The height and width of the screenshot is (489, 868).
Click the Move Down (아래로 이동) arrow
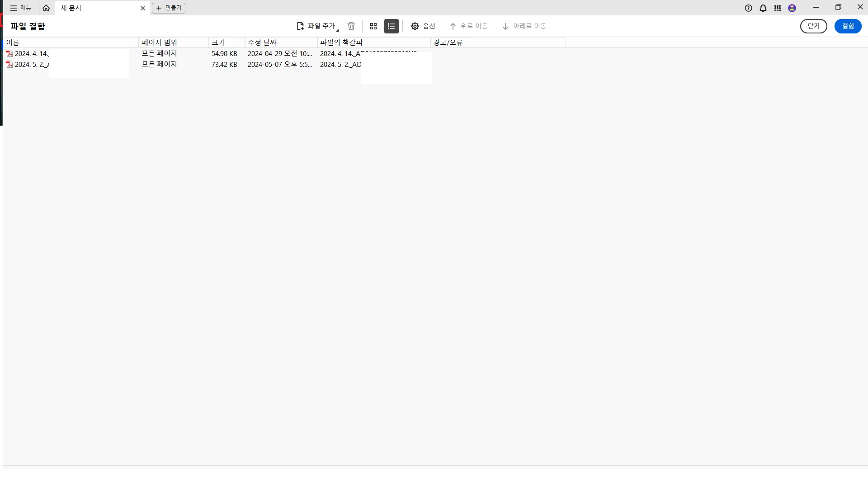pos(505,26)
